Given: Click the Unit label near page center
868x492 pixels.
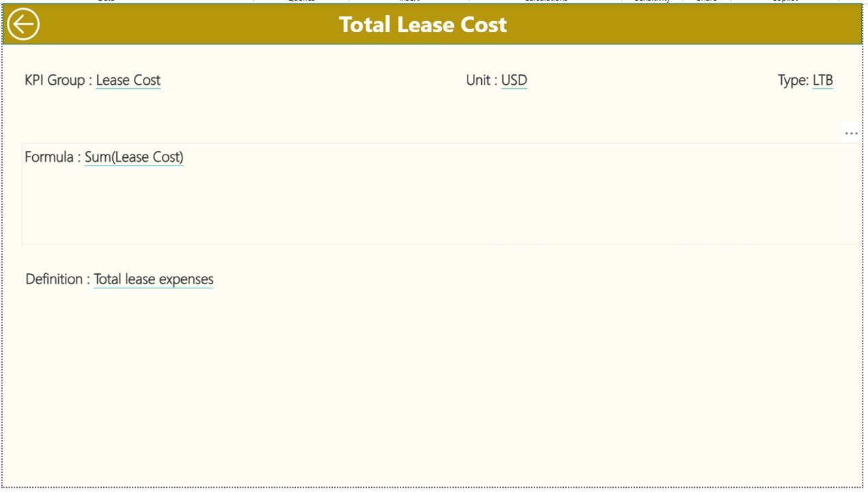Looking at the screenshot, I should point(478,80).
